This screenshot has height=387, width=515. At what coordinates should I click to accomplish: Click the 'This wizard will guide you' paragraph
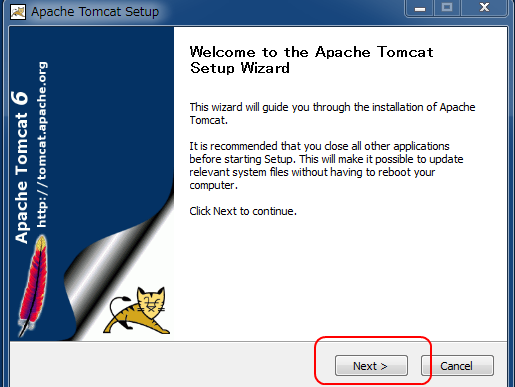[332, 113]
